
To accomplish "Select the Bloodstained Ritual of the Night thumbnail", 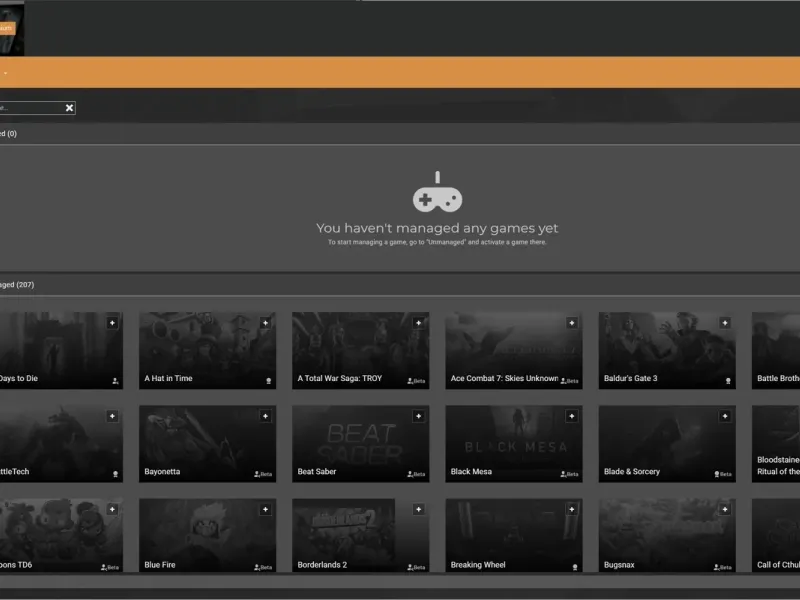I will coord(776,443).
